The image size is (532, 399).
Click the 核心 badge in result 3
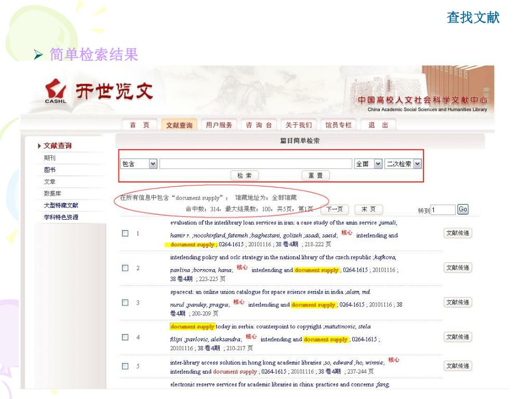pos(239,302)
